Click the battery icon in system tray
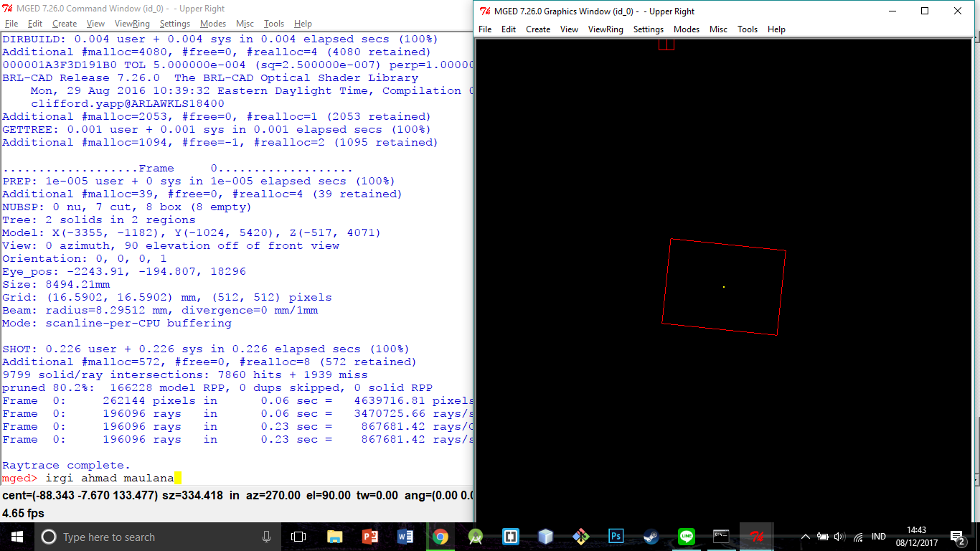This screenshot has width=980, height=551. pyautogui.click(x=823, y=537)
